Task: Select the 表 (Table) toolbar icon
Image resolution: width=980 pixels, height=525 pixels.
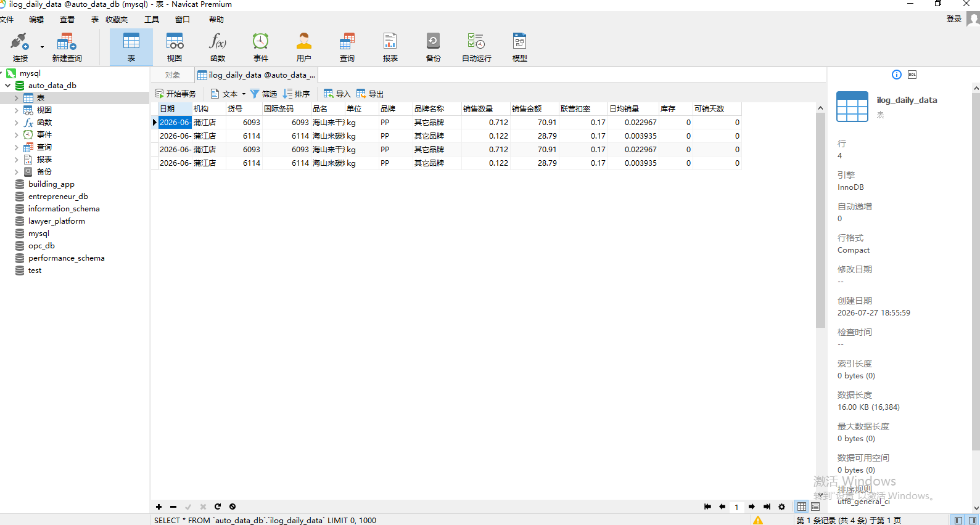Action: [x=131, y=47]
